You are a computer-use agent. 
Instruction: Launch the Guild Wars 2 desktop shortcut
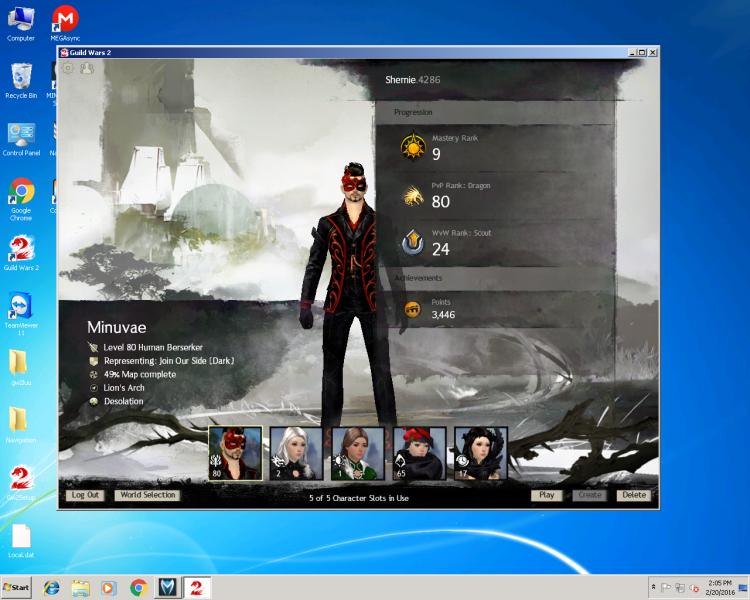pyautogui.click(x=21, y=253)
